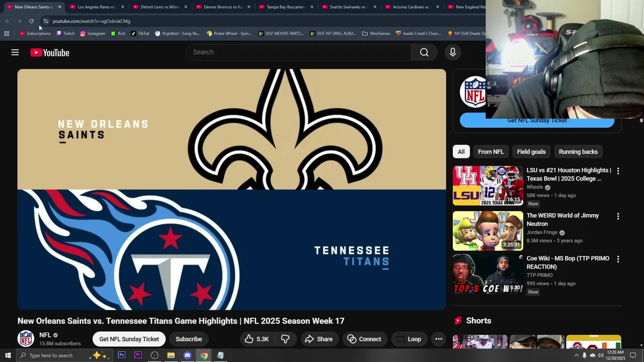This screenshot has width=644, height=362.
Task: Open the Chrome apps grid icon
Action: tap(7, 34)
